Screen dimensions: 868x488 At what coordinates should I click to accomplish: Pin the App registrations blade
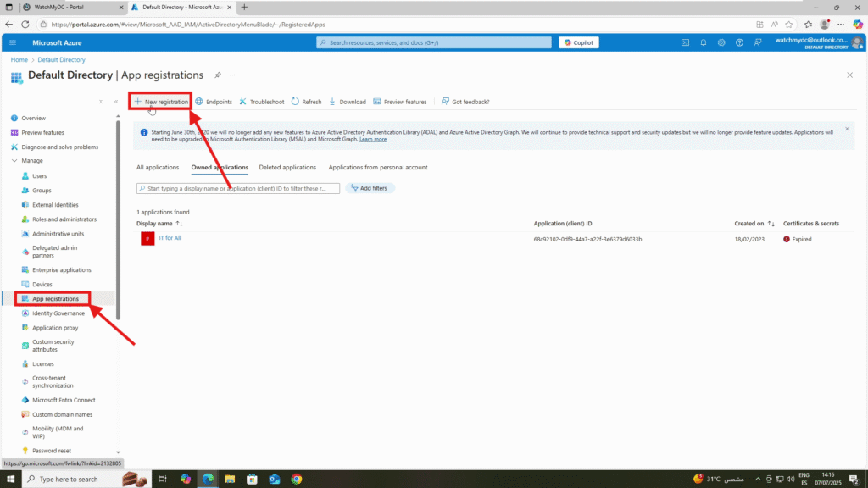point(218,75)
